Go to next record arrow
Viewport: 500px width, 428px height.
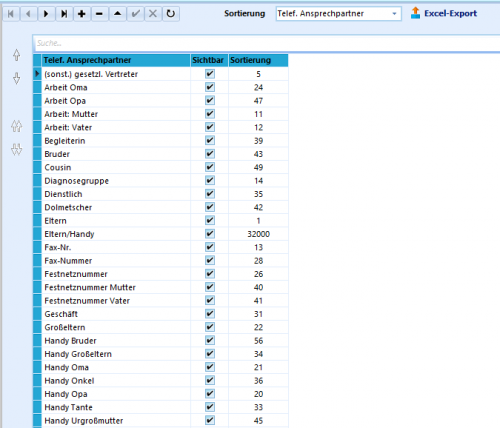pos(46,14)
